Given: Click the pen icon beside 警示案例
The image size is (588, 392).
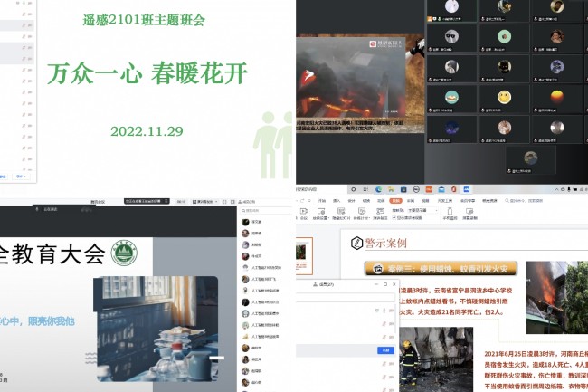Looking at the screenshot, I should (355, 243).
